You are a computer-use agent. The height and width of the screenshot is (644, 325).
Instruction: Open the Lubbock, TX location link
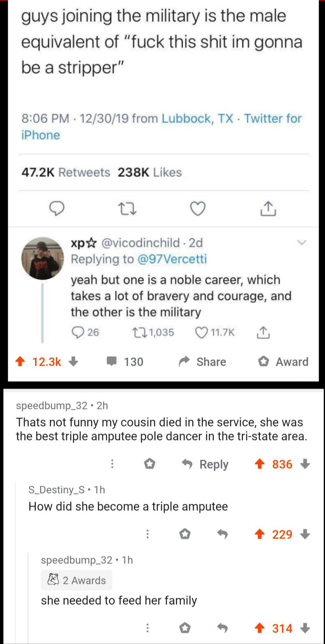197,119
